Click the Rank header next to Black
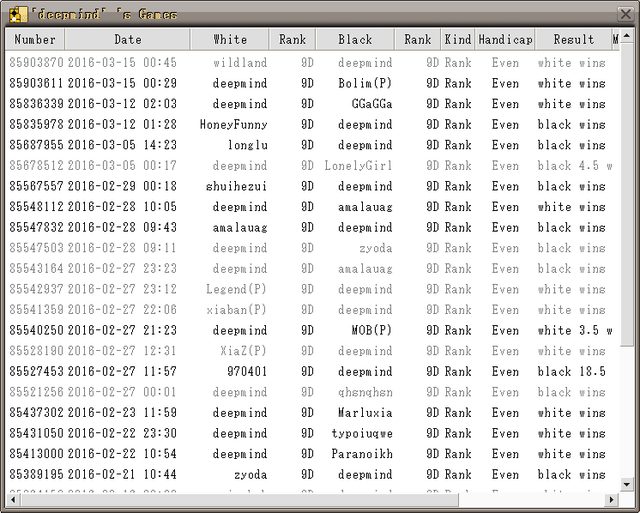Screen dimensions: 640x513 coord(418,40)
